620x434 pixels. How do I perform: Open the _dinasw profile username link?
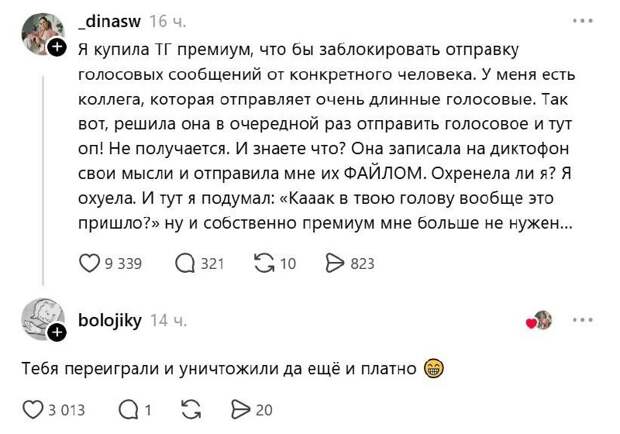108,21
